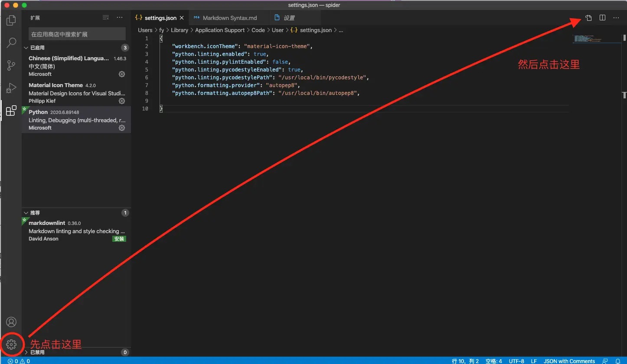The image size is (627, 364).
Task: Click David Anson publisher name
Action: click(x=43, y=239)
